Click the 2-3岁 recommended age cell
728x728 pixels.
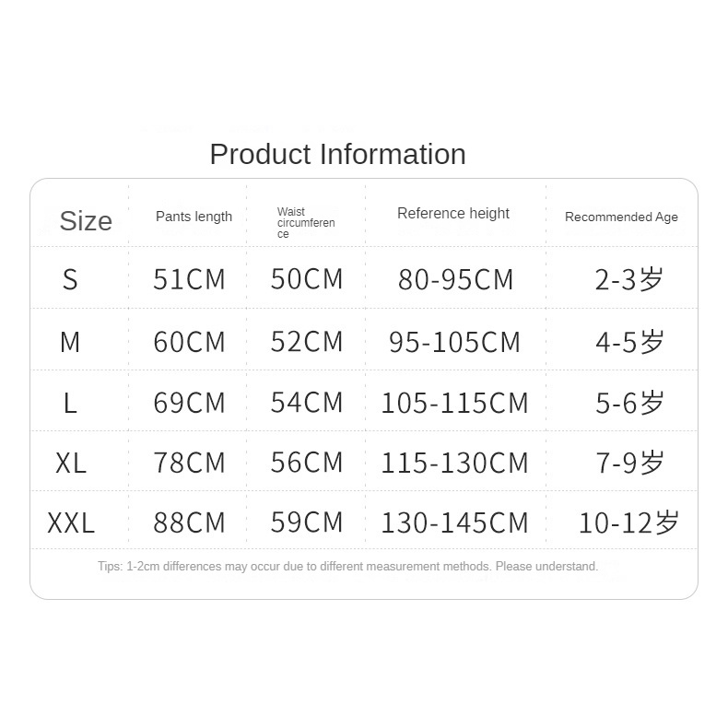coord(629,279)
